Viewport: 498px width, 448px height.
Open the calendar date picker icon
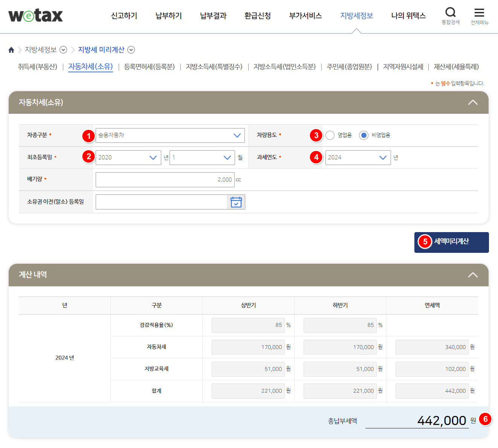tap(236, 202)
